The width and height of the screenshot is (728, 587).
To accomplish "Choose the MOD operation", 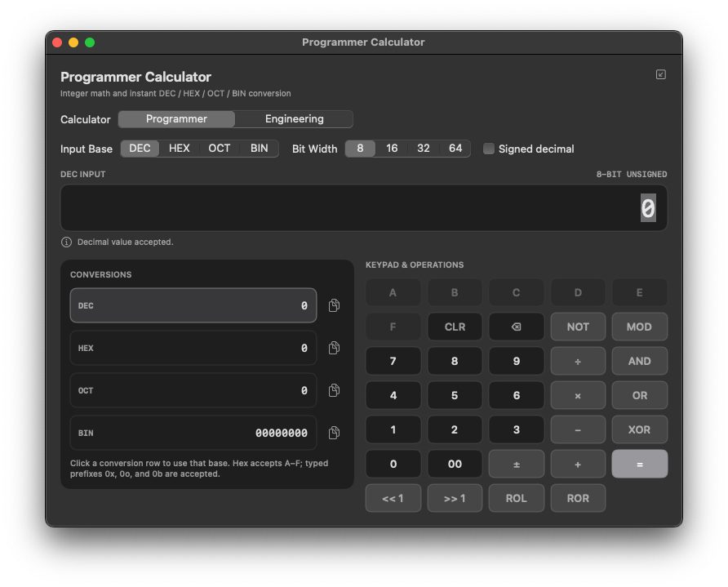I will [x=639, y=327].
